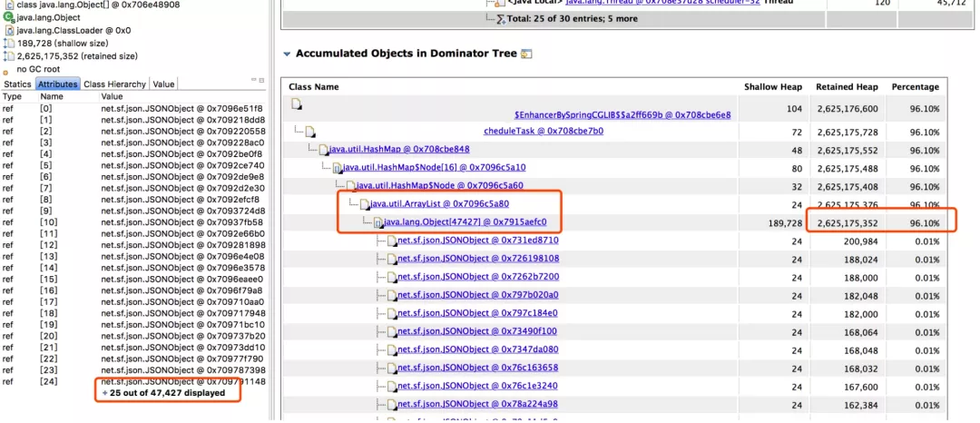This screenshot has width=980, height=423.
Task: Click the array icon before java.lang.Object[47427]
Action: pyautogui.click(x=378, y=222)
